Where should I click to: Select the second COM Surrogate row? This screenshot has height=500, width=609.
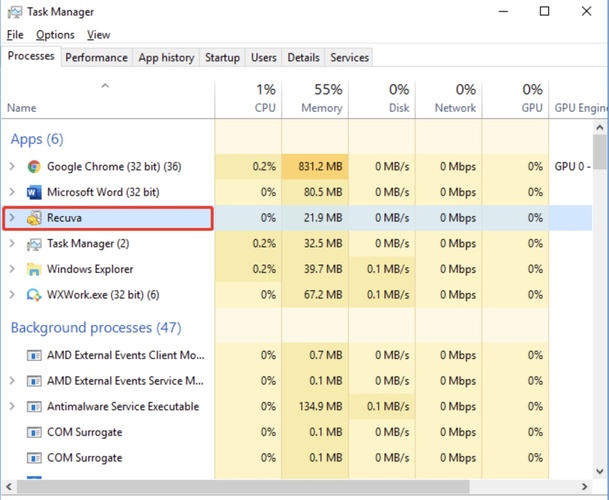coord(297,458)
